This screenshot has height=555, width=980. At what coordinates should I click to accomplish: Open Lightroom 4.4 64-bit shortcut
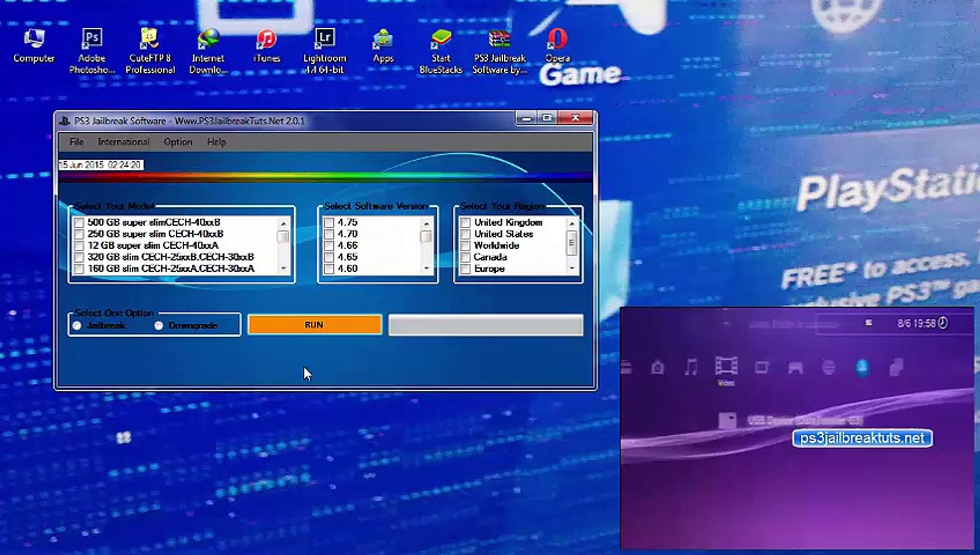coord(325,50)
